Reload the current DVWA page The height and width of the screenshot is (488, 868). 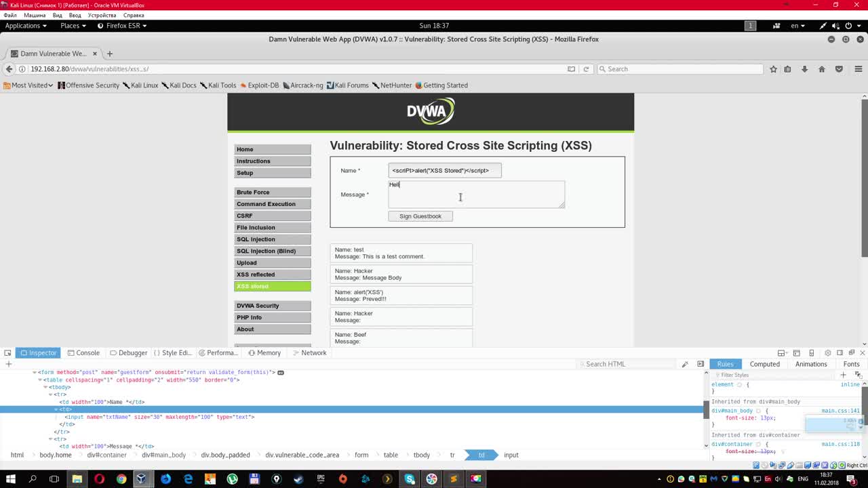pyautogui.click(x=586, y=69)
